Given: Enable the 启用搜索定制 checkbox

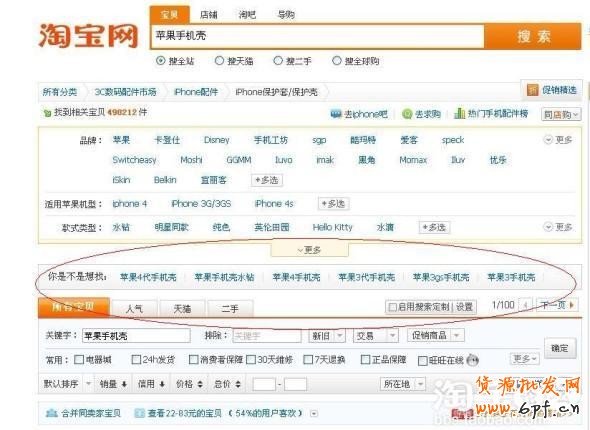Looking at the screenshot, I should (x=392, y=307).
